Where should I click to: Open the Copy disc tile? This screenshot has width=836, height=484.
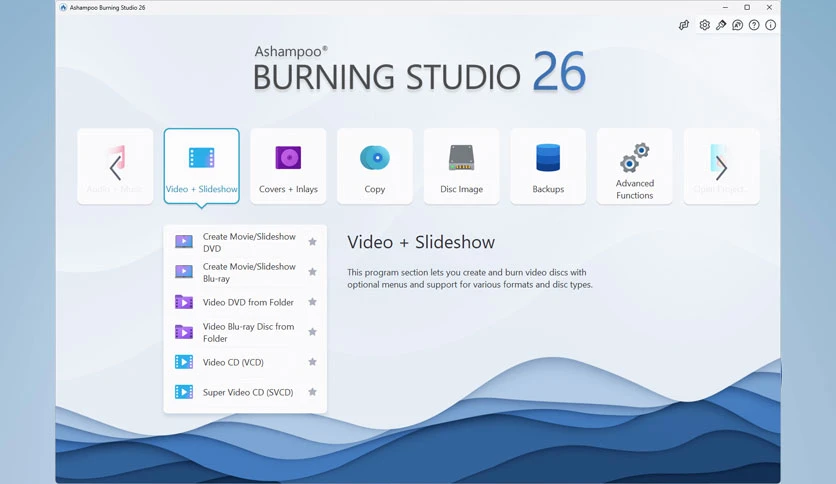(375, 166)
